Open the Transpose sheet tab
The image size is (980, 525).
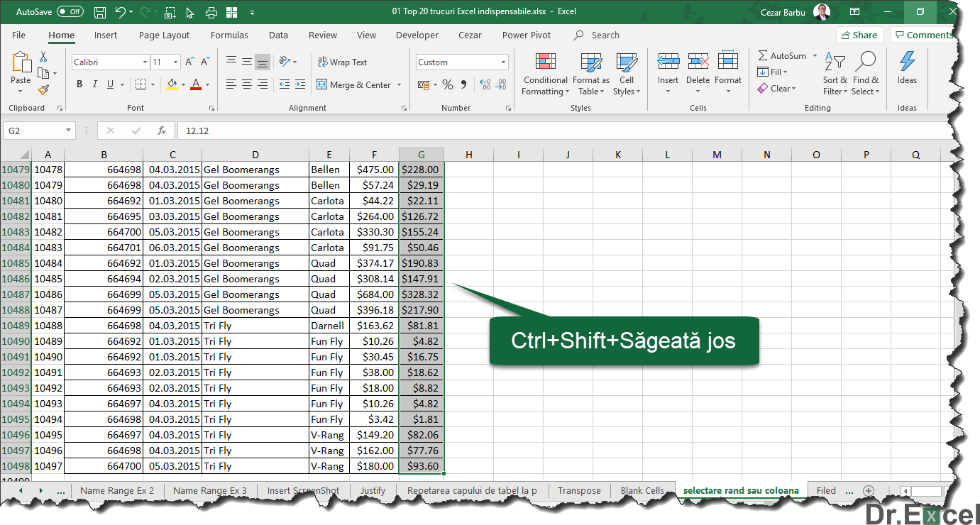[579, 490]
